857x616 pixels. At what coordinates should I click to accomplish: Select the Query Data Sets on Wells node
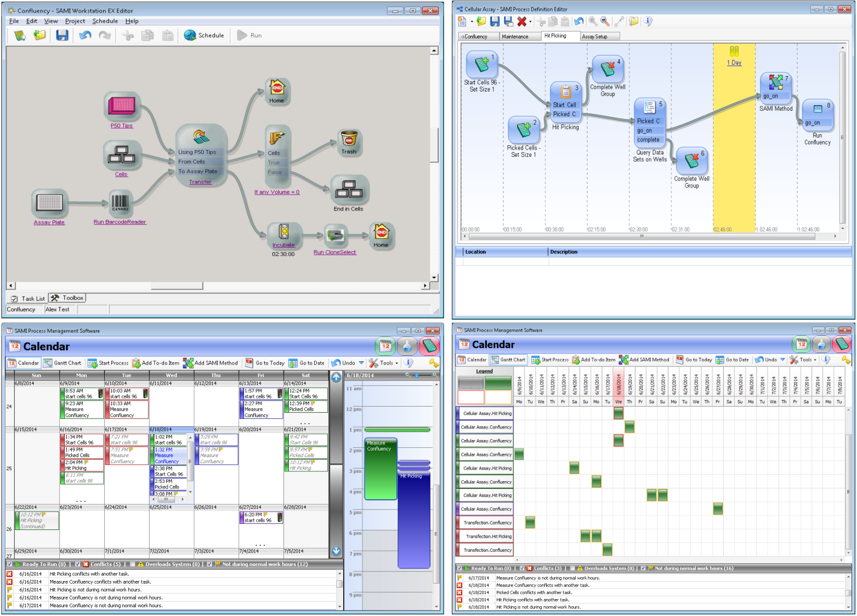pyautogui.click(x=650, y=123)
